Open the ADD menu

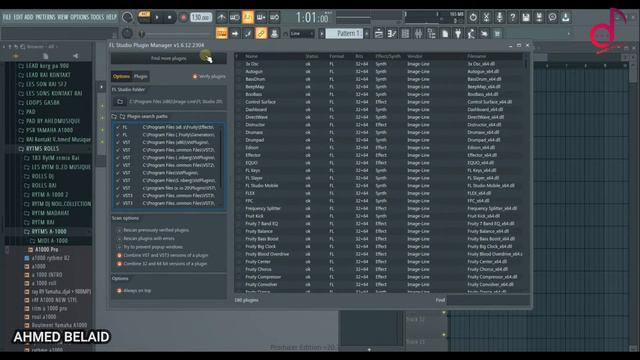coord(29,17)
